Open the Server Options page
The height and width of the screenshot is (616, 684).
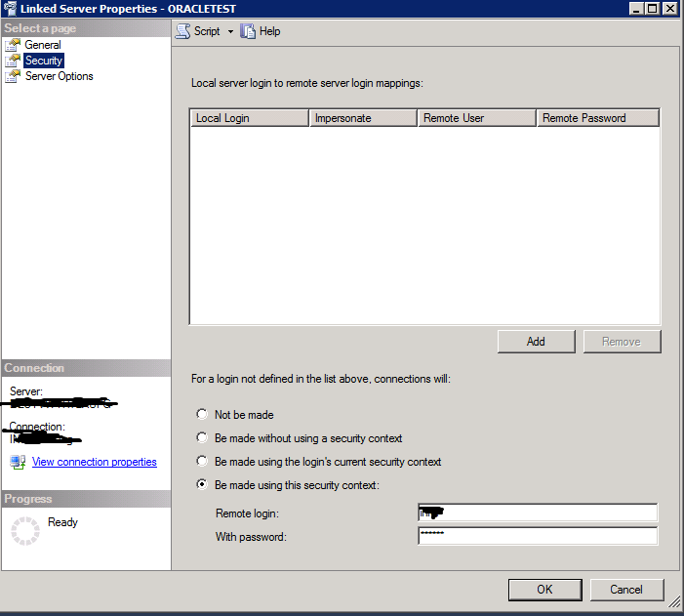pos(59,76)
